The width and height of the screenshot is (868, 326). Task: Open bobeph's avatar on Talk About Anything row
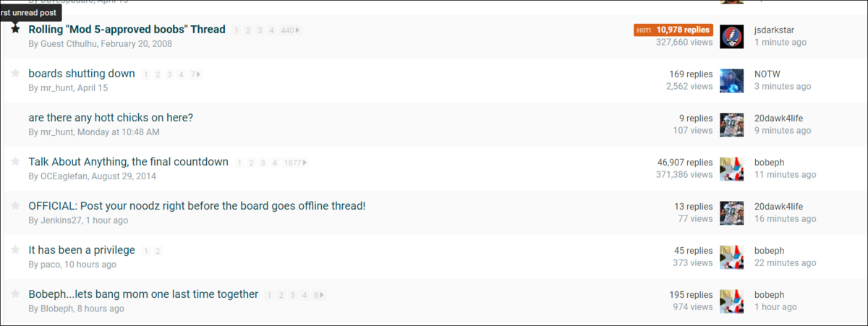pos(732,168)
